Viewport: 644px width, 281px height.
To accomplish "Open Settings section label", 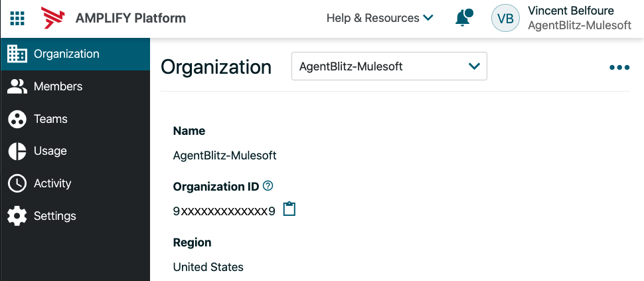I will (x=54, y=216).
